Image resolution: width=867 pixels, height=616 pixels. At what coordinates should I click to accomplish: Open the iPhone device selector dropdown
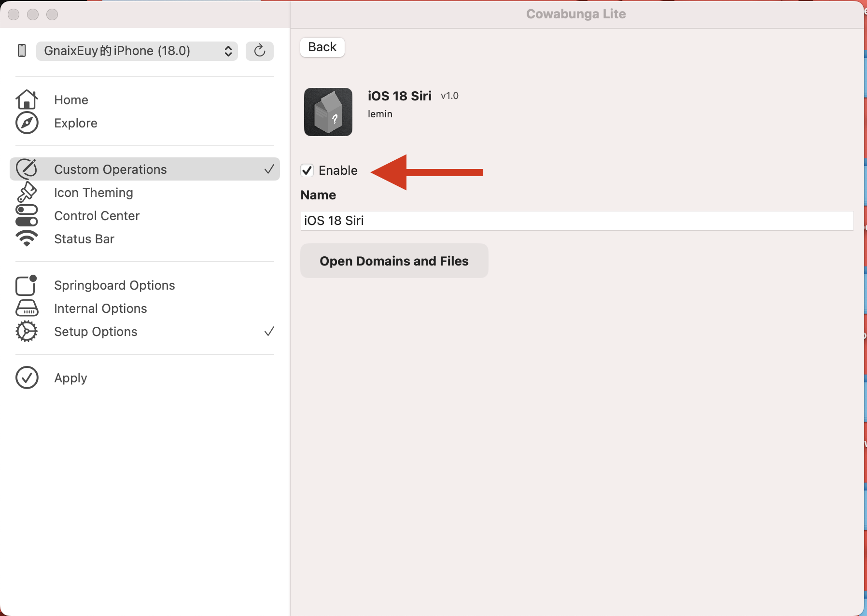(137, 51)
